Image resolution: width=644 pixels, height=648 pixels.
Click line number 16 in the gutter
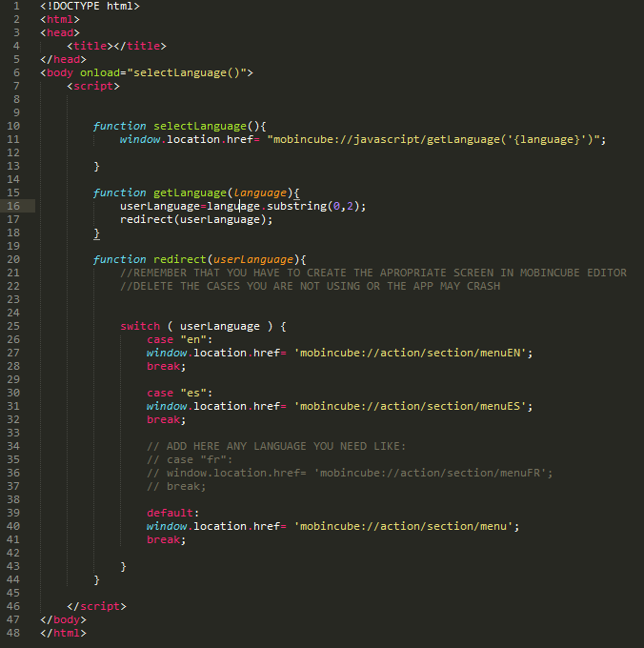click(13, 206)
